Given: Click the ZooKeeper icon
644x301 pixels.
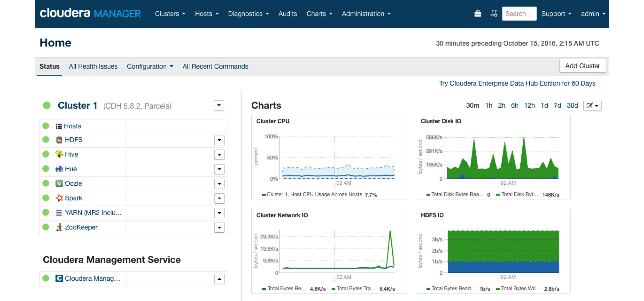Looking at the screenshot, I should pos(59,227).
